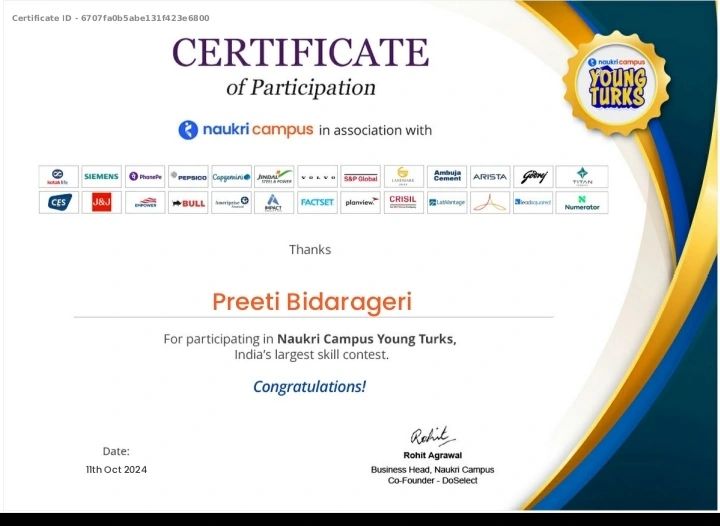Click the Young Turks gold badge
This screenshot has width=720, height=526.
click(x=617, y=84)
